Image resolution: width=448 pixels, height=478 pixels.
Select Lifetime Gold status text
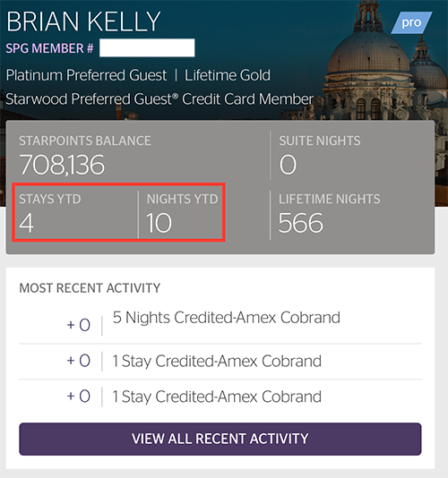click(228, 75)
